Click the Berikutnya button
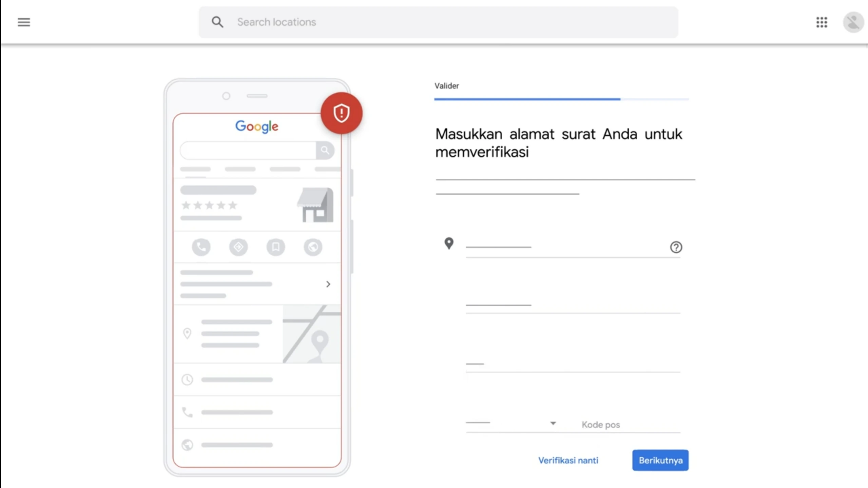Screen dimensions: 868x488 click(660, 460)
